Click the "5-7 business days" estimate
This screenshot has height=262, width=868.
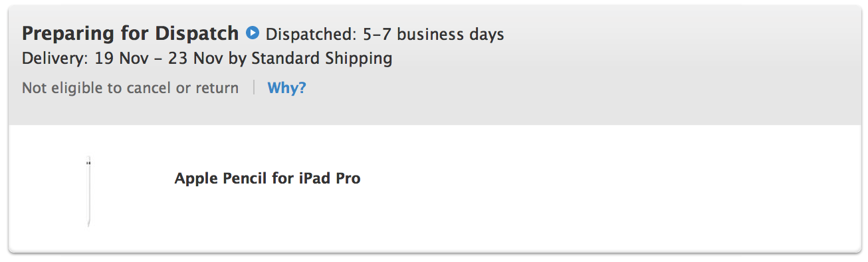click(x=433, y=34)
